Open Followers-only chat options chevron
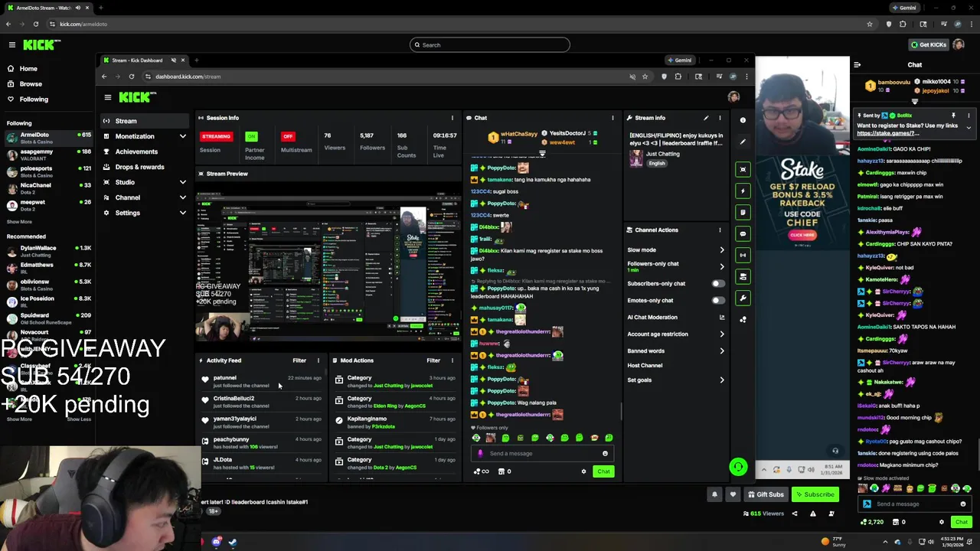Image resolution: width=980 pixels, height=551 pixels. [x=721, y=266]
